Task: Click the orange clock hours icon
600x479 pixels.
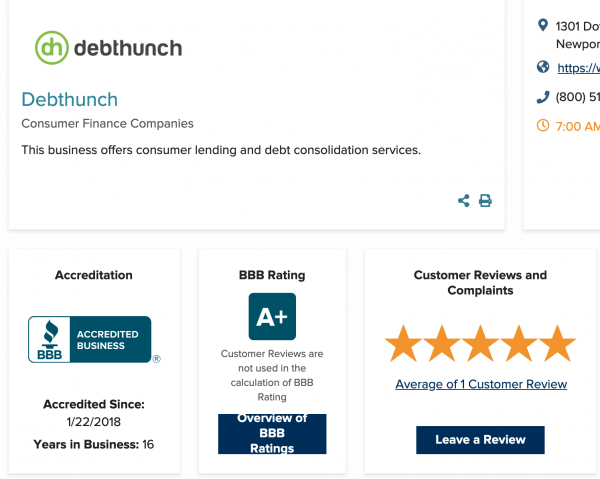Action: 543,126
